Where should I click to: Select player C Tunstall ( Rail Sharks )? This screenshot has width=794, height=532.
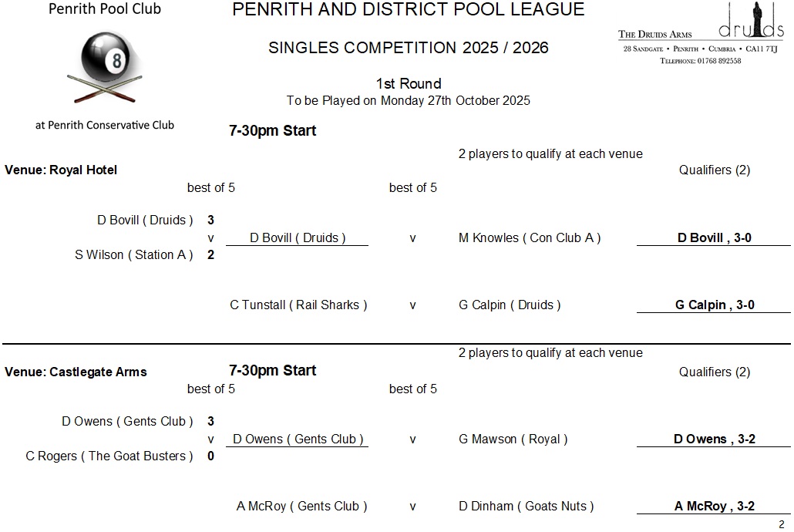tap(298, 305)
